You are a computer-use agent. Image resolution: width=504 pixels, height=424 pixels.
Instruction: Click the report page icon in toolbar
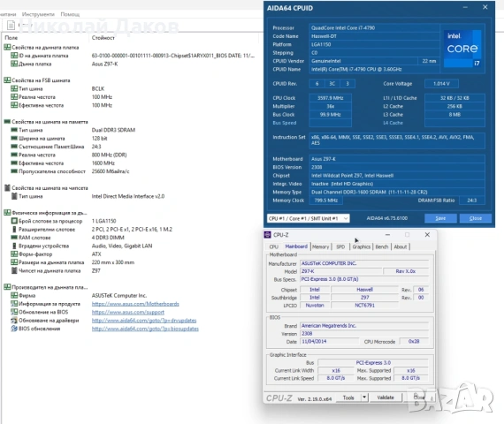pos(11,25)
